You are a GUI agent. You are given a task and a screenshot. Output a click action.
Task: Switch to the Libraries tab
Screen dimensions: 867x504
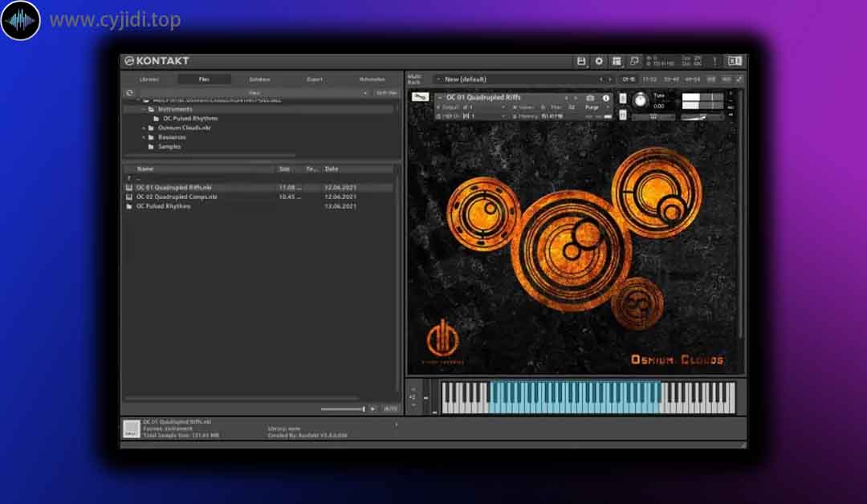pos(149,79)
